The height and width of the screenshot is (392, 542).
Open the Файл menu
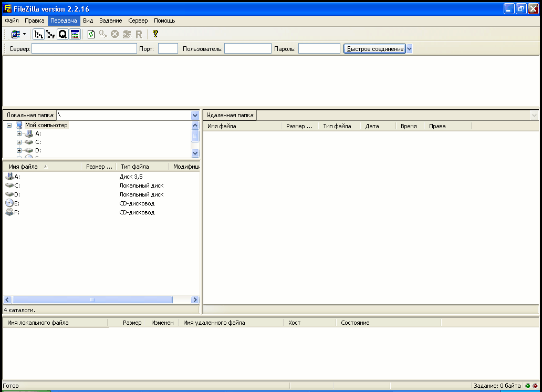click(12, 20)
